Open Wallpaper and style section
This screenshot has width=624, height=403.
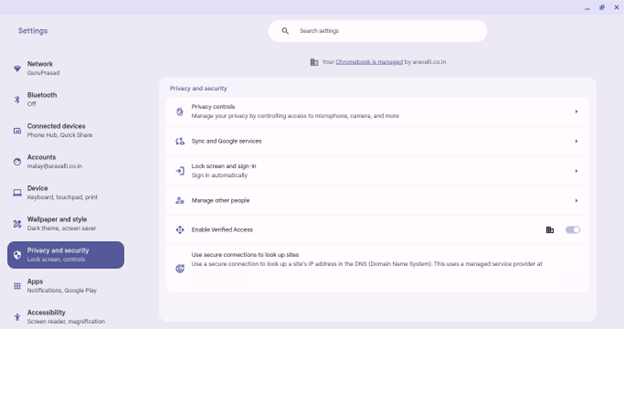[66, 224]
